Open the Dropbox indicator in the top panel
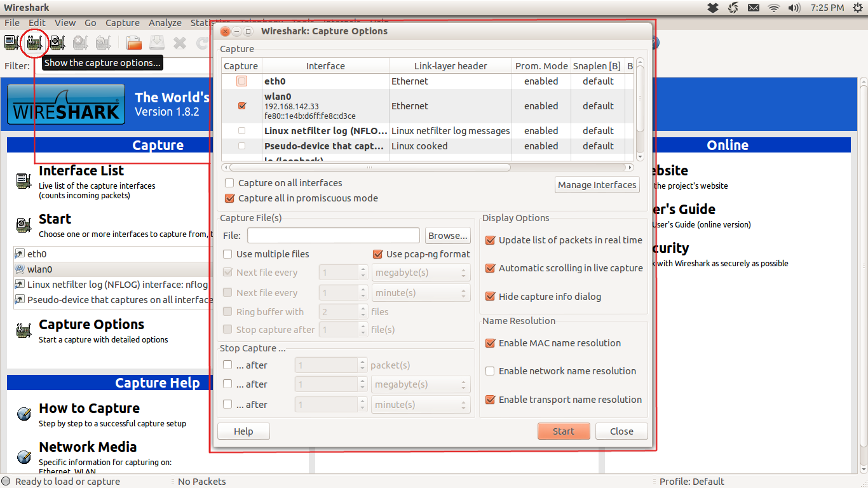 pos(713,8)
